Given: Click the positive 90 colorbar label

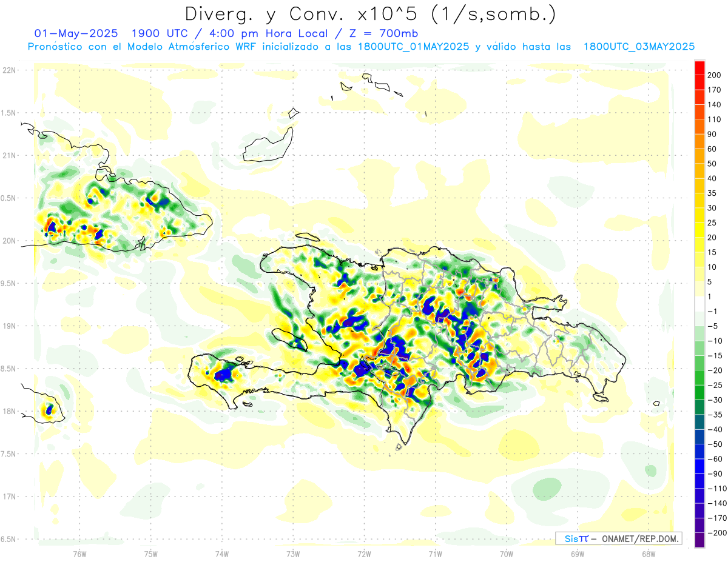Looking at the screenshot, I should [712, 135].
